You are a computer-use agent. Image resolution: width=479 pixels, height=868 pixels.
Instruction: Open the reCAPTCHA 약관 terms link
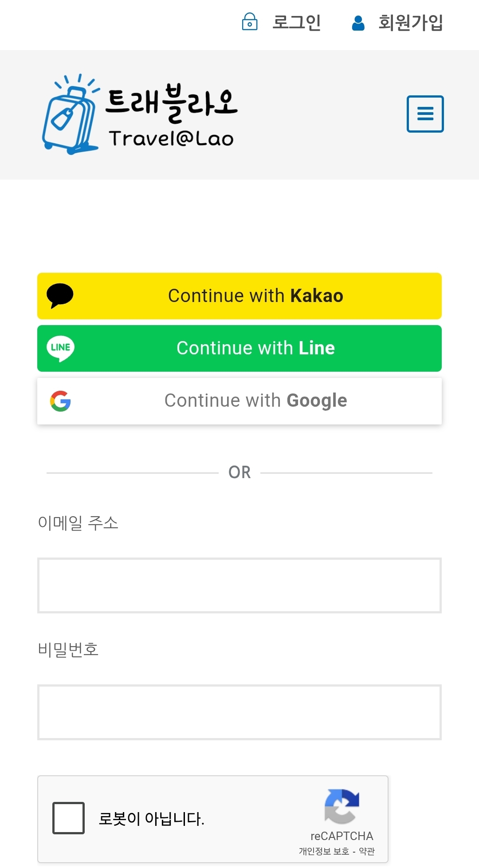[x=367, y=851]
